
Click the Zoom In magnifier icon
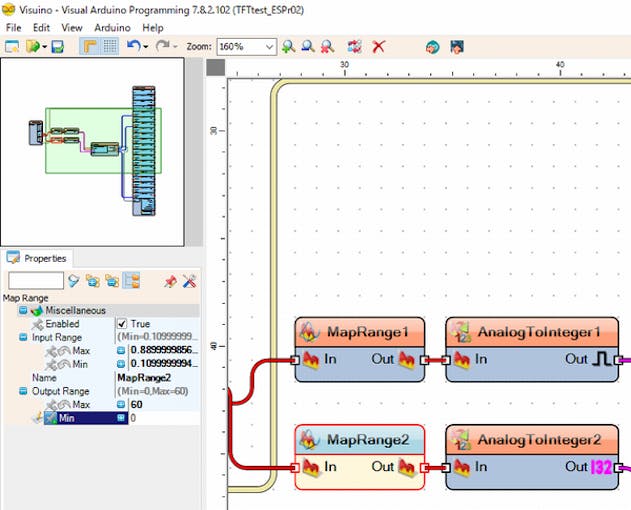point(288,47)
